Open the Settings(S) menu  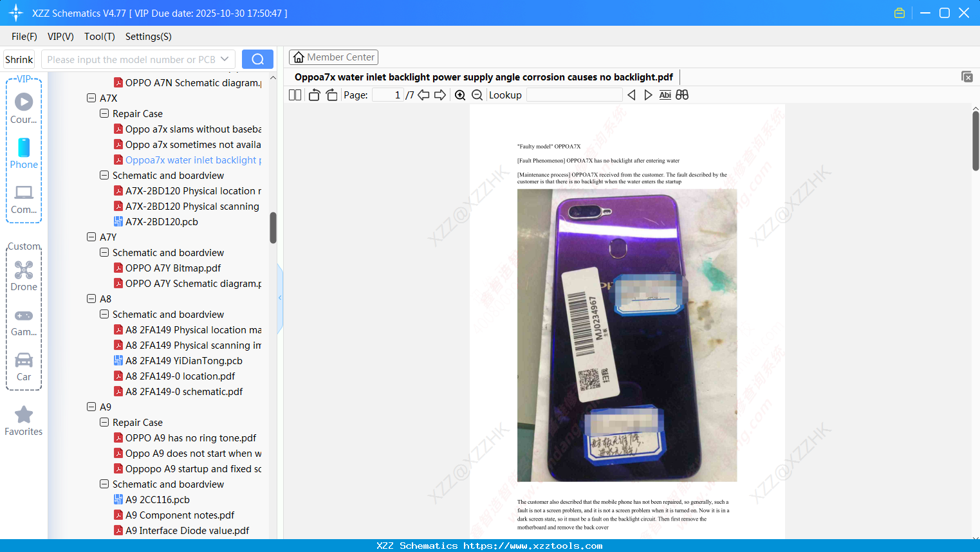click(x=148, y=37)
